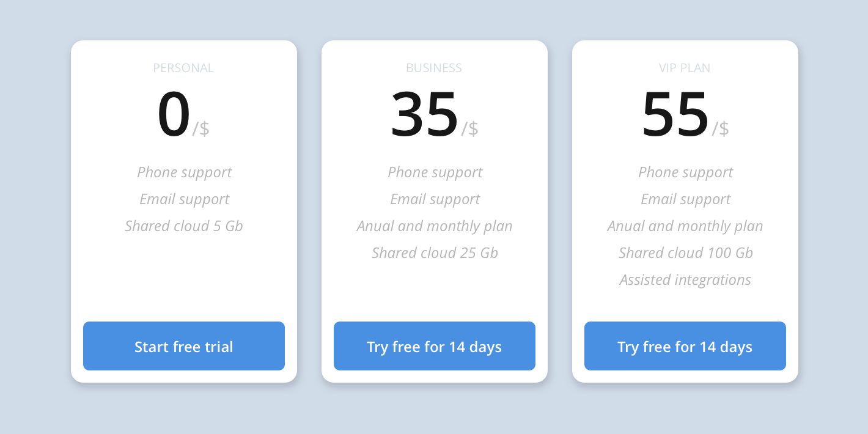
Task: Click Email support in Personal card
Action: click(x=184, y=199)
